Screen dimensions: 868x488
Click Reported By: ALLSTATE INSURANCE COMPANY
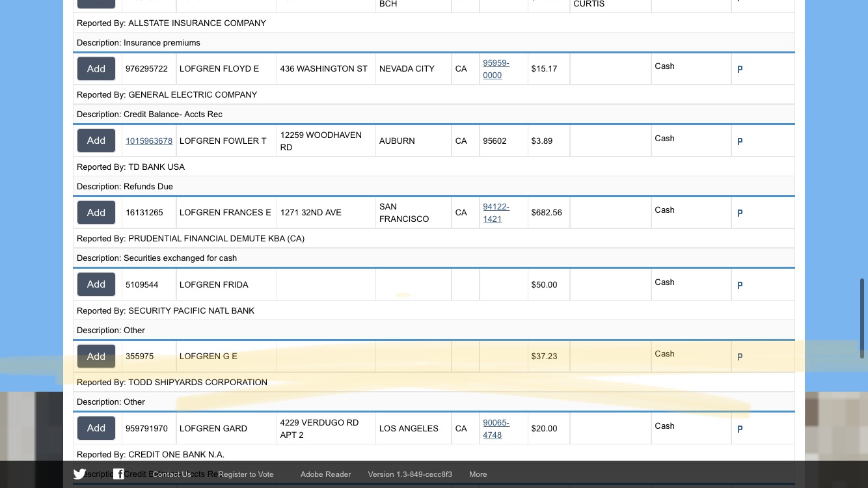[x=171, y=23]
